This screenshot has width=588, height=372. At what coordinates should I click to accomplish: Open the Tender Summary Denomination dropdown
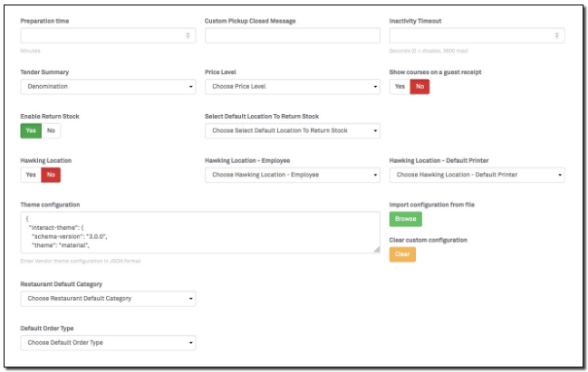pos(108,87)
